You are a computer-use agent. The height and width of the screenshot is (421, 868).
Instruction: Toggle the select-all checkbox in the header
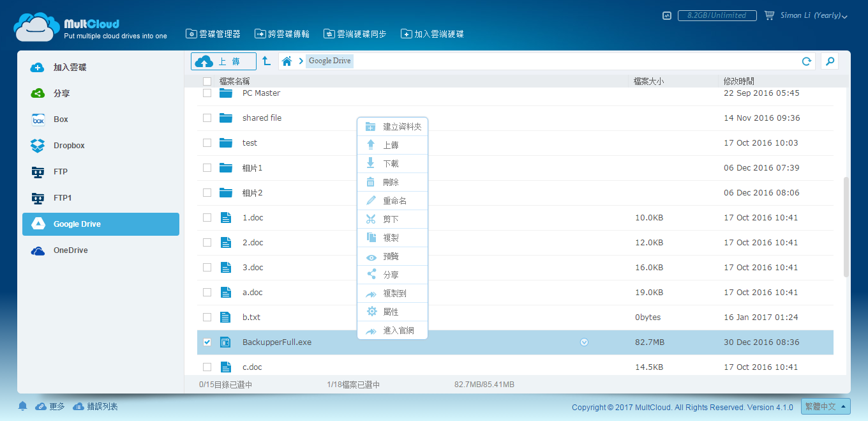coord(207,82)
